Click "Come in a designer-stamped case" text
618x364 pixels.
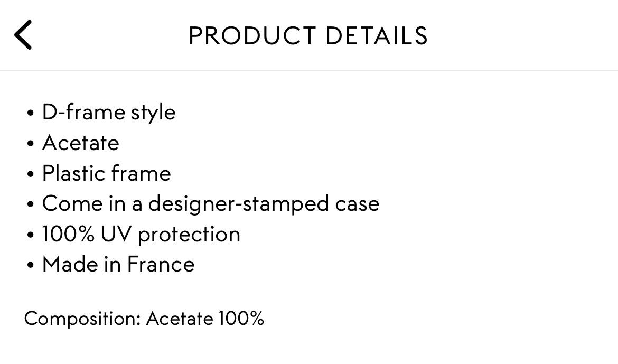point(210,204)
